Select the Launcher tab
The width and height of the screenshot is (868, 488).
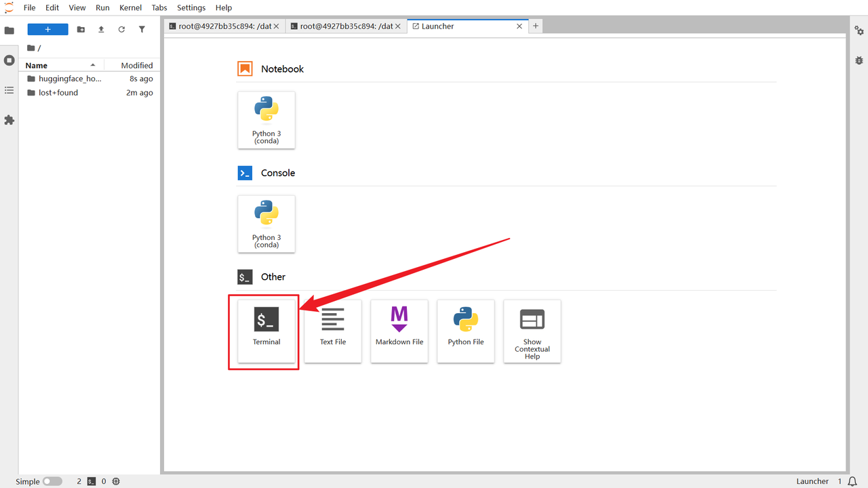468,26
